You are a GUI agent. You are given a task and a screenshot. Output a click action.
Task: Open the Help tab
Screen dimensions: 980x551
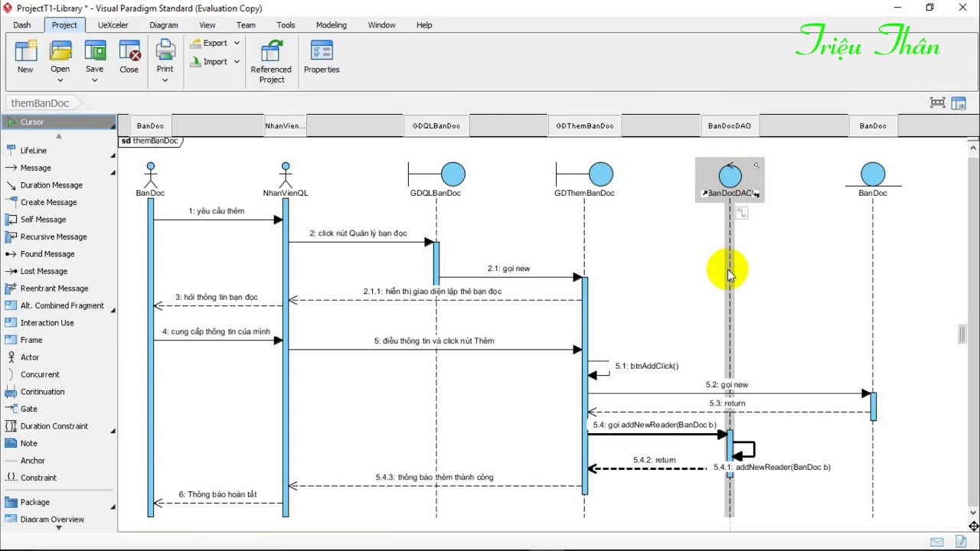coord(424,25)
